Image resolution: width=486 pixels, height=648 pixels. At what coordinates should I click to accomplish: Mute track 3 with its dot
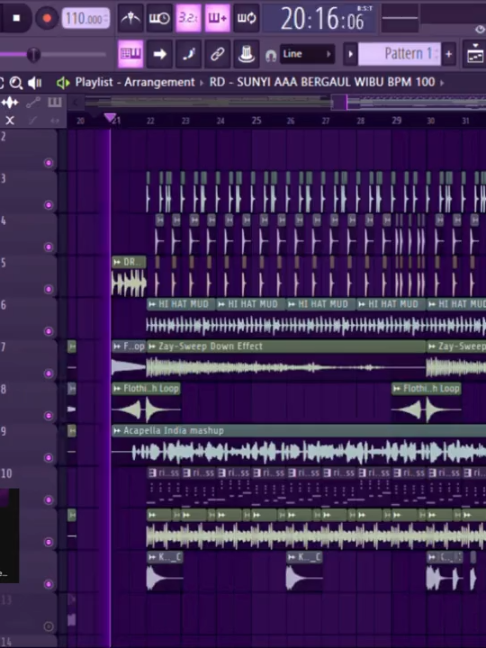49,205
